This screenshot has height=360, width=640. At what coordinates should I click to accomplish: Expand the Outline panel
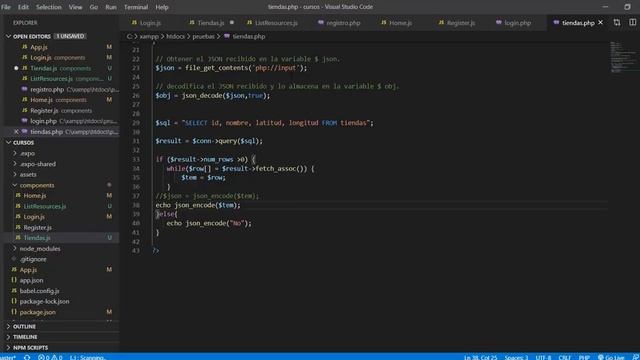tap(24, 327)
